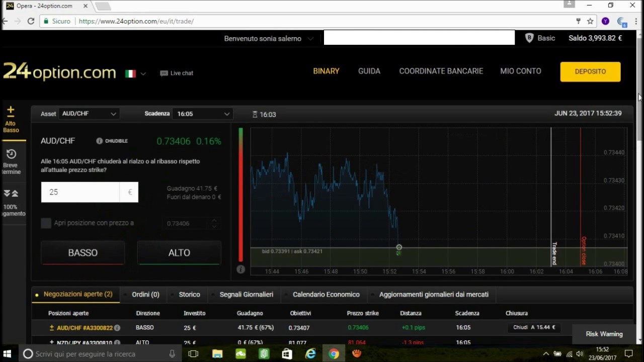Click the browser address bar URL

tap(136, 21)
